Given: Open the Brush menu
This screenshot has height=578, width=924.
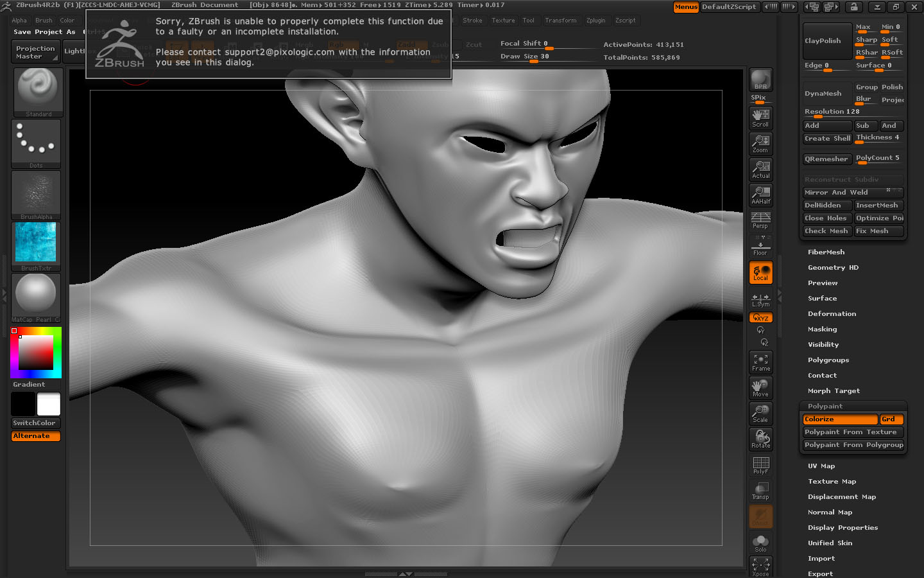Looking at the screenshot, I should [44, 21].
